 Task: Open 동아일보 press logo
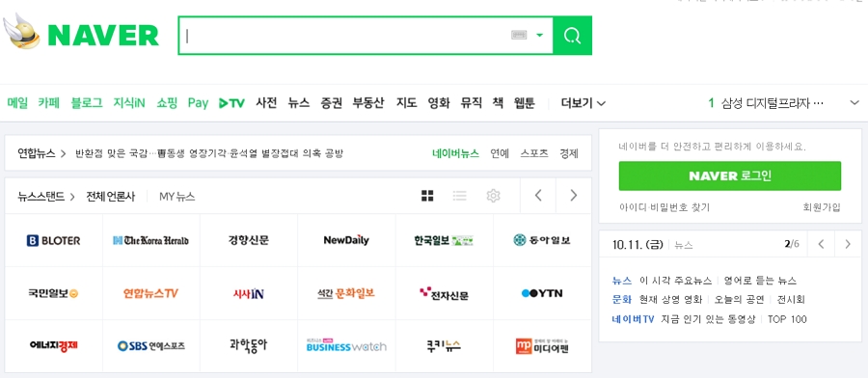(x=542, y=240)
